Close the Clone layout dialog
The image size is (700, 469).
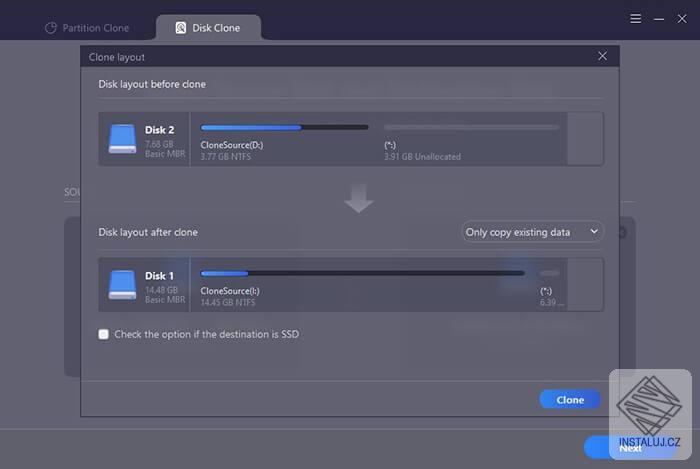[x=602, y=56]
